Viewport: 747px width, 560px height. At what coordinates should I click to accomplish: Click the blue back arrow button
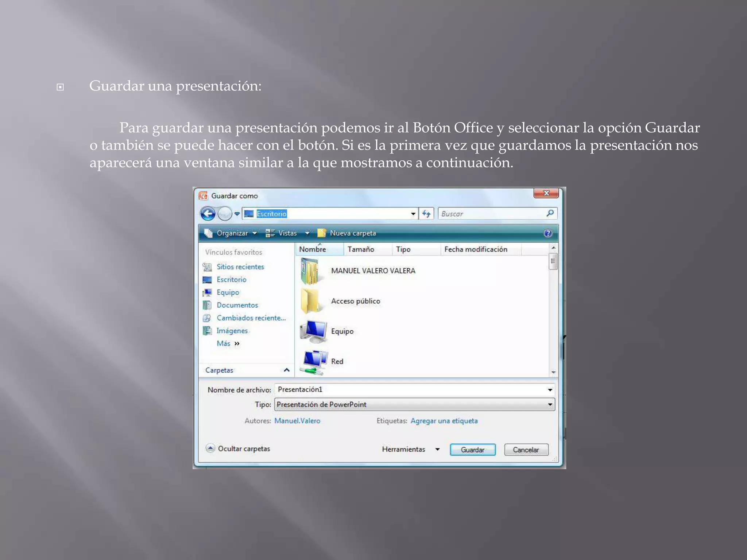[x=208, y=214]
